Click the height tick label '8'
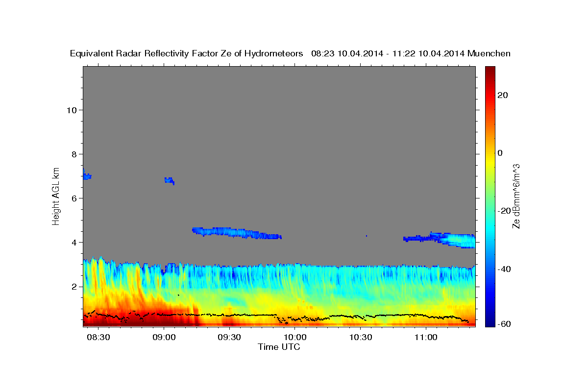 pyautogui.click(x=74, y=154)
